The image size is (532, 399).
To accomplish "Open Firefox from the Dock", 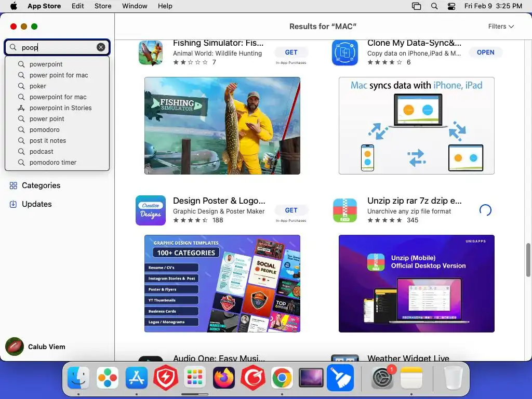I will 224,377.
